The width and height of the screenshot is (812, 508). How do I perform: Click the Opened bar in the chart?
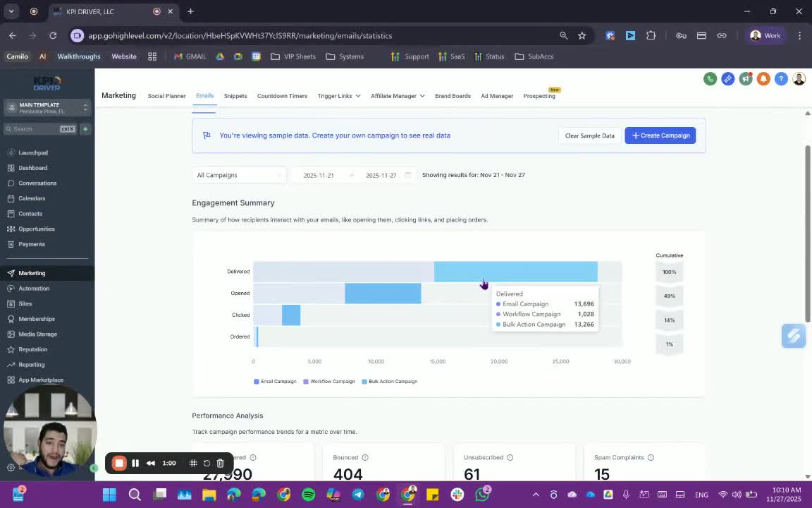pos(383,294)
